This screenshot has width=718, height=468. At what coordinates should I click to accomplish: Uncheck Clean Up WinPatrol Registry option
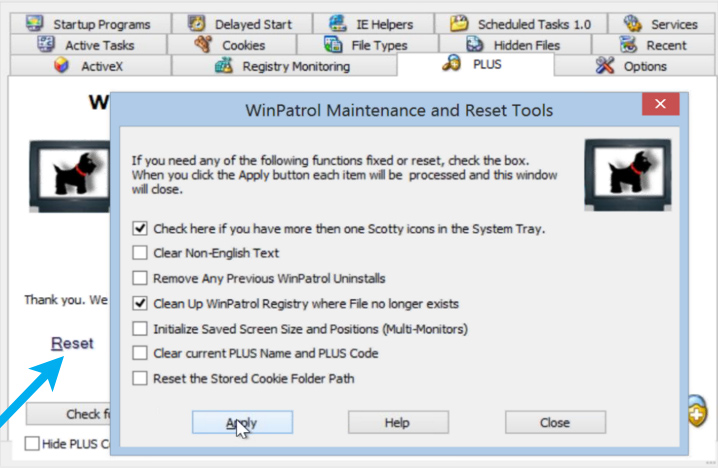140,303
